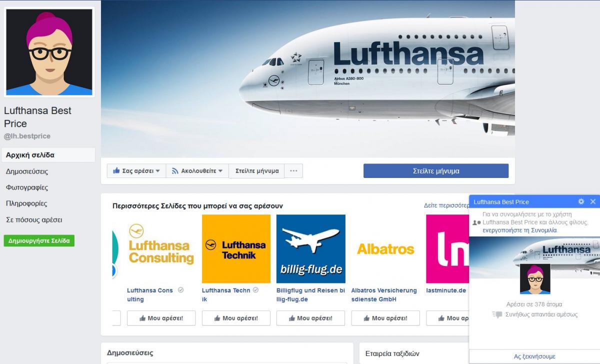
Task: Click the Albatros page logo
Action: click(385, 249)
